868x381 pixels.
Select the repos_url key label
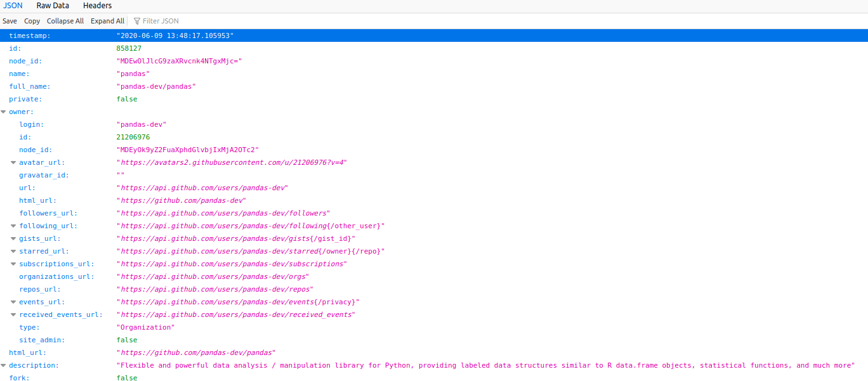tap(40, 289)
